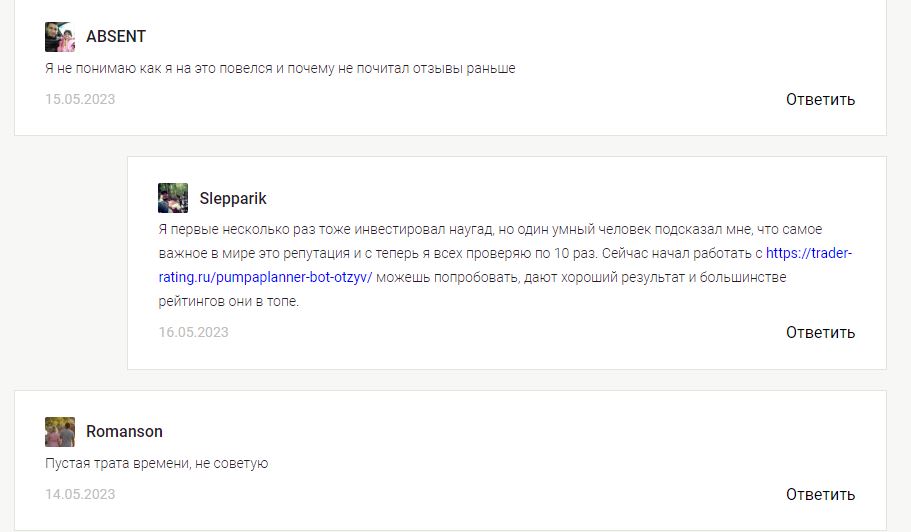Image resolution: width=911 pixels, height=532 pixels.
Task: Click the 15.05.2023 comment date
Action: [x=80, y=99]
